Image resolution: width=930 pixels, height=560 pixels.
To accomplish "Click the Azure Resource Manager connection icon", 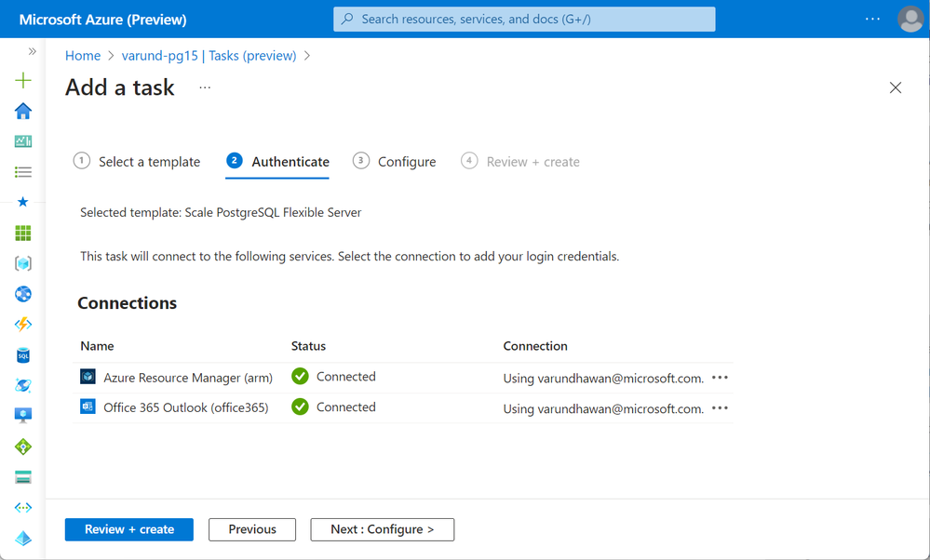I will [x=88, y=377].
